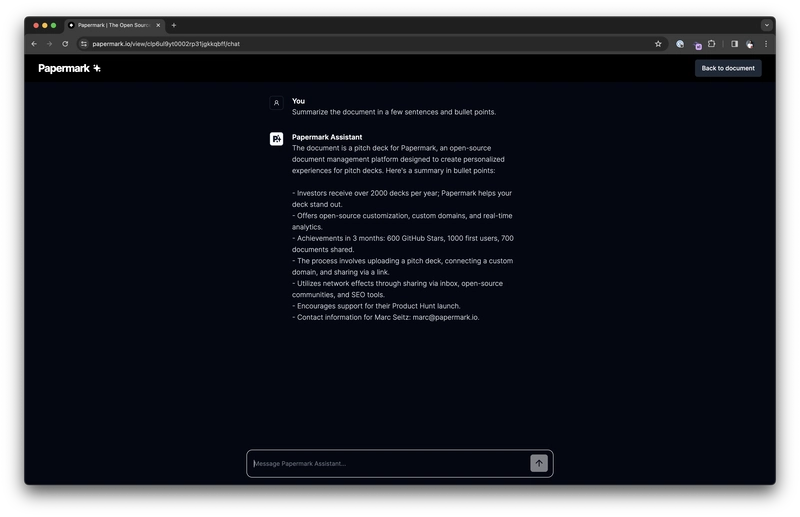
Task: Open a new tab with plus button
Action: coord(173,25)
